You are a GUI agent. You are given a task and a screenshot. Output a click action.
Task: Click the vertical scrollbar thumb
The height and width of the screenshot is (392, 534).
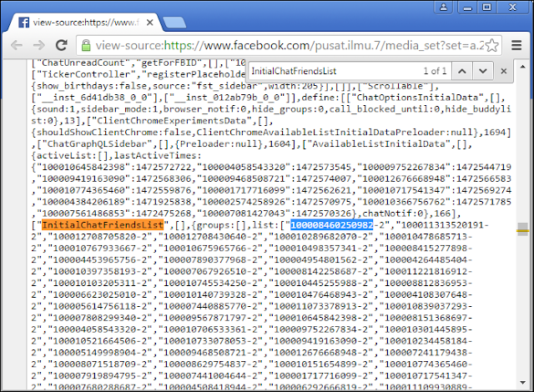[522, 229]
